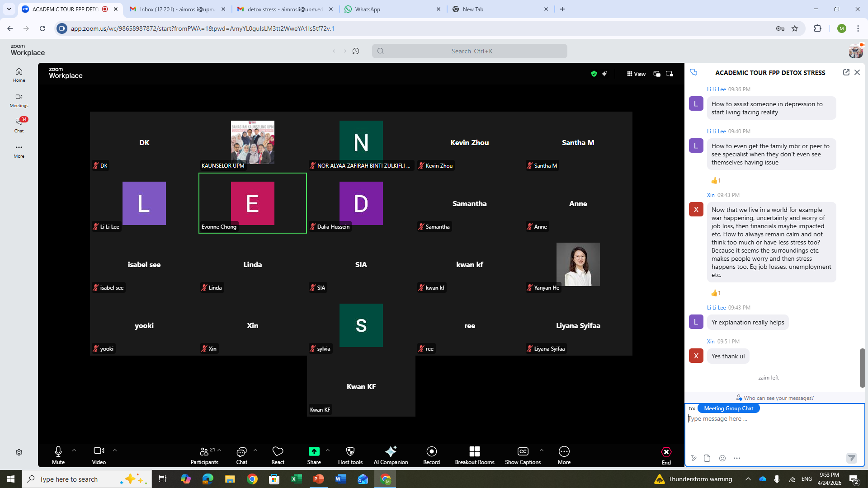Attach a file in chat composer
This screenshot has height=488, width=868.
point(708,458)
